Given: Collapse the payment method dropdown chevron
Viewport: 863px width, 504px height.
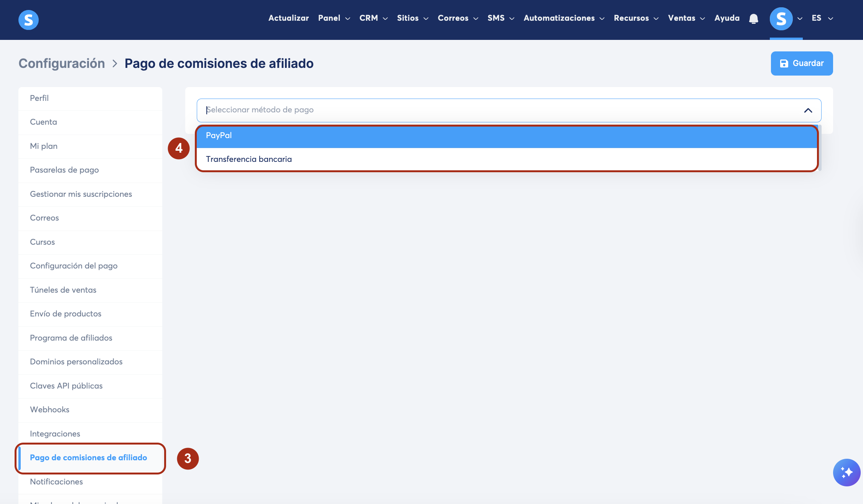Looking at the screenshot, I should point(808,110).
